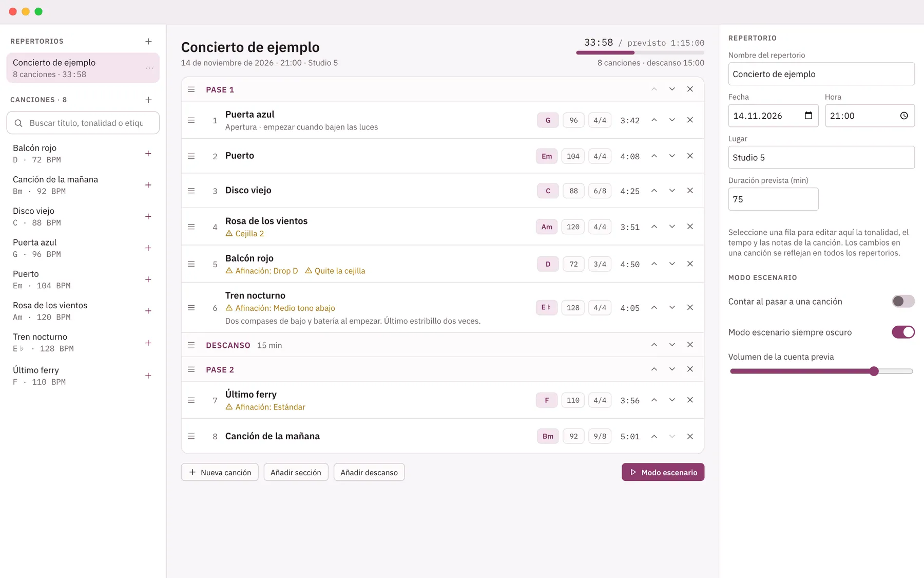Click Añadir descanso button
Viewport: 924px width, 578px height.
[x=369, y=472]
